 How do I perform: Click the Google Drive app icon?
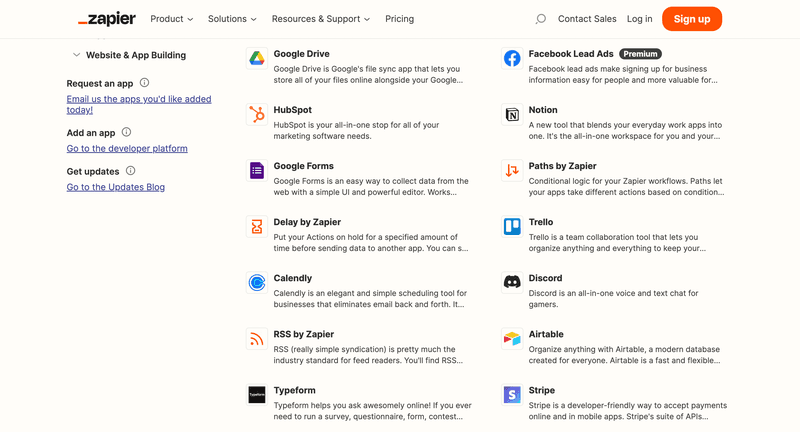click(256, 58)
